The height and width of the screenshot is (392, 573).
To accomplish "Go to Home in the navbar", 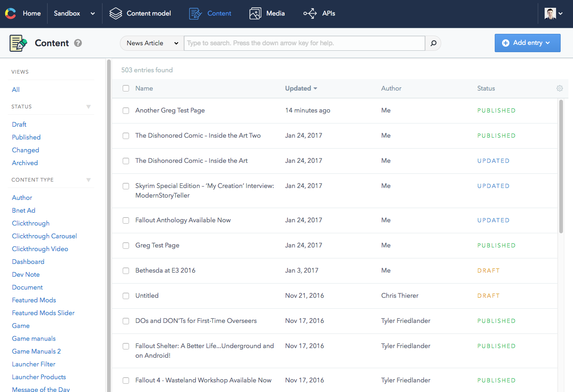I will click(x=32, y=13).
